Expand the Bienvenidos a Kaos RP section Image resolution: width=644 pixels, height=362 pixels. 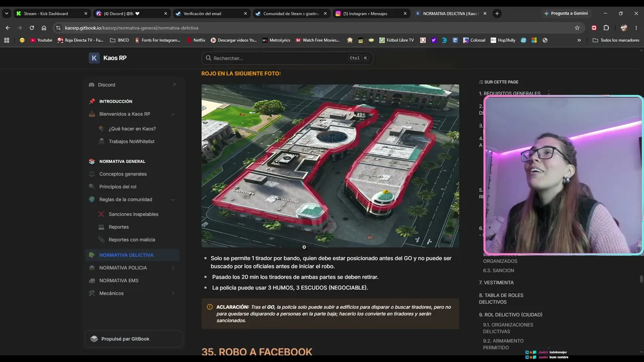(x=173, y=114)
